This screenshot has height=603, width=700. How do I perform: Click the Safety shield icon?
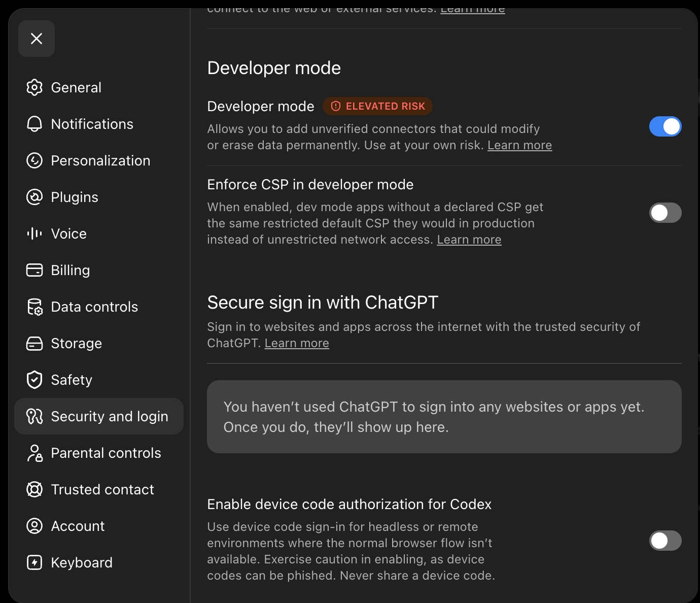[34, 380]
